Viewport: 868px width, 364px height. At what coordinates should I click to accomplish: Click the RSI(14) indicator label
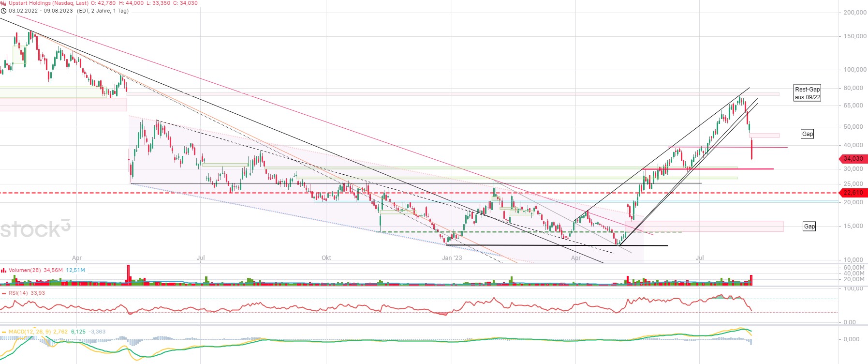pyautogui.click(x=18, y=293)
